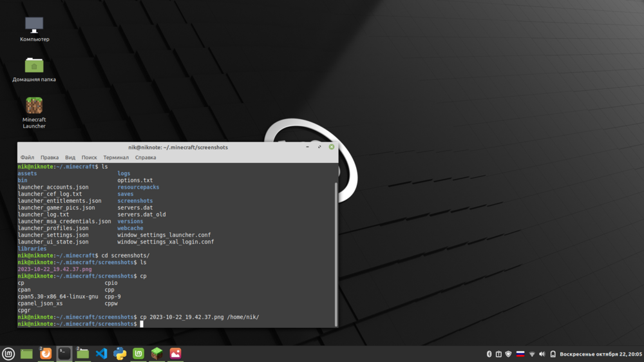Open the battery status tray icon
The width and height of the screenshot is (644, 362).
pyautogui.click(x=553, y=354)
